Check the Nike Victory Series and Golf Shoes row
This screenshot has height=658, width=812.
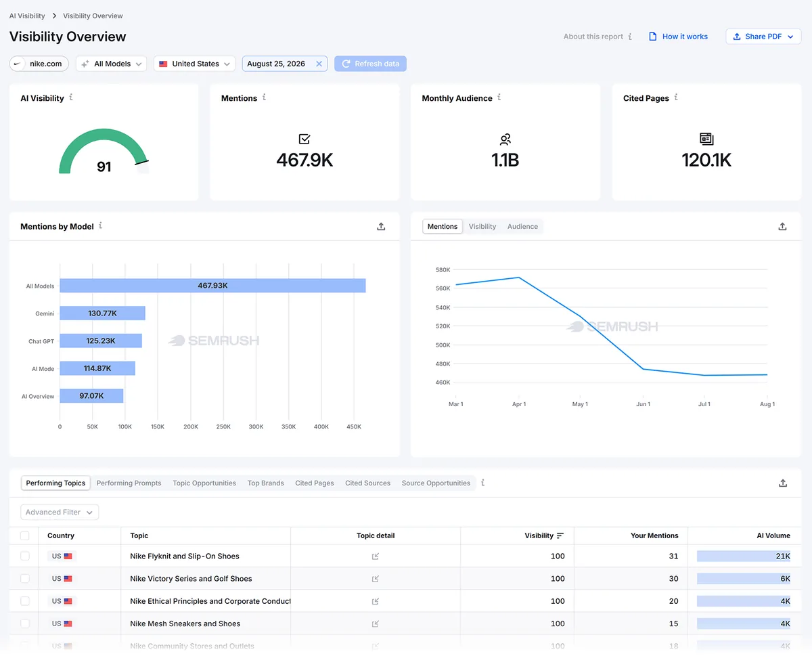click(25, 579)
